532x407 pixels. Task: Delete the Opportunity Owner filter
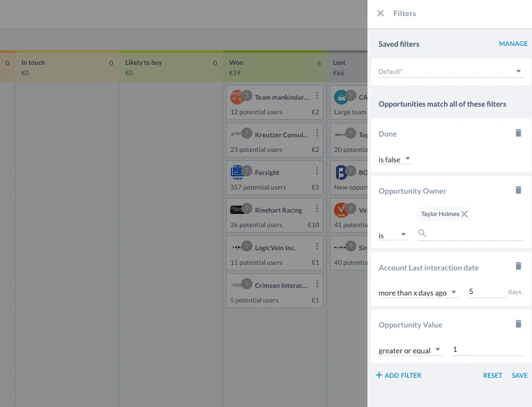point(518,190)
